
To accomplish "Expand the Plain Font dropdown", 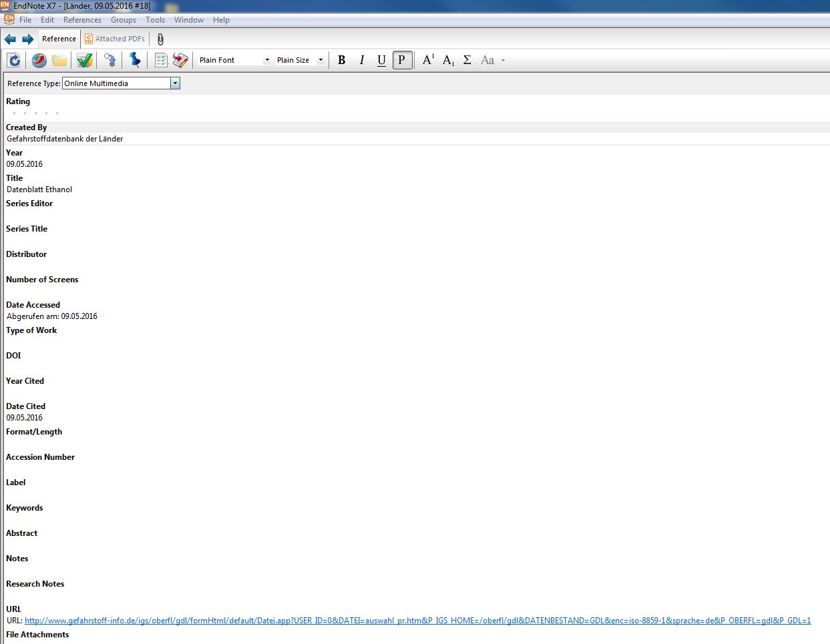I will pos(266,60).
